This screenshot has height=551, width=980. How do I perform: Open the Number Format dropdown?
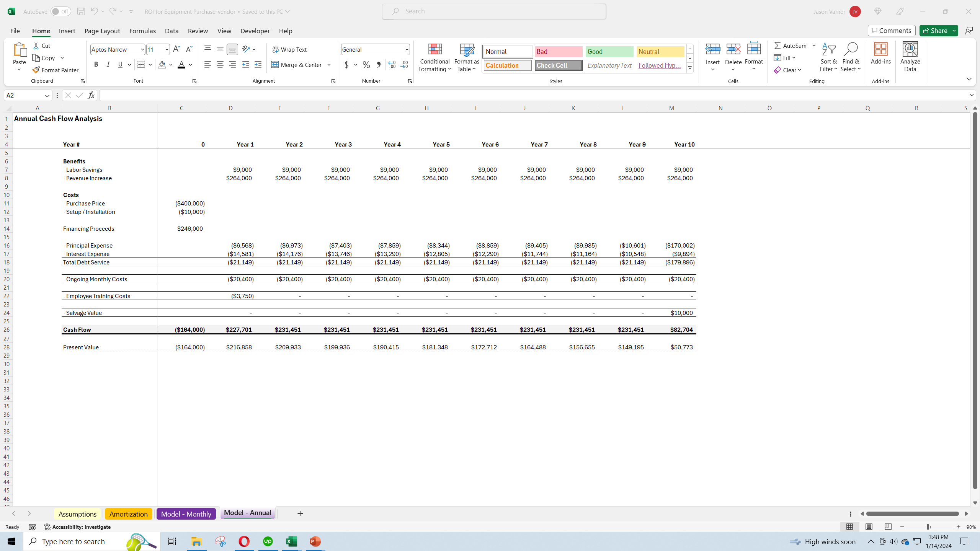click(x=406, y=49)
